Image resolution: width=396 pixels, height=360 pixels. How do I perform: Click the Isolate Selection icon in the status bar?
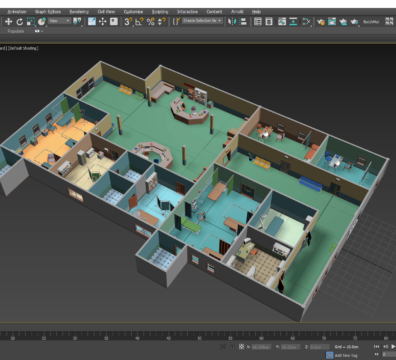point(222,347)
